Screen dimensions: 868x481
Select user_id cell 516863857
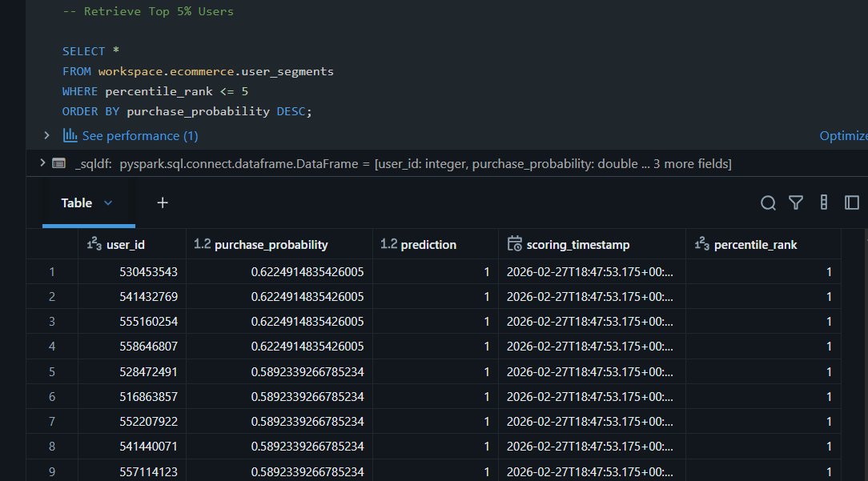click(148, 397)
